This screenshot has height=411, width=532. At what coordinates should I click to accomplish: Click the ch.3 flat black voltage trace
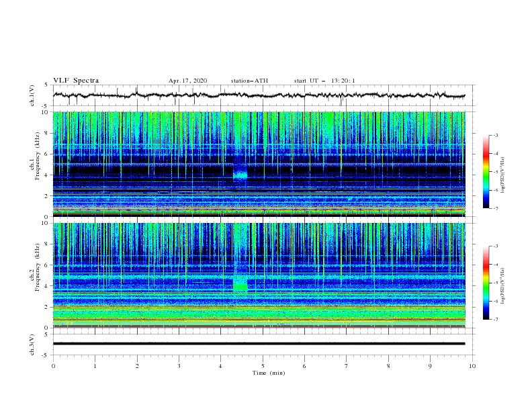[x=259, y=344]
